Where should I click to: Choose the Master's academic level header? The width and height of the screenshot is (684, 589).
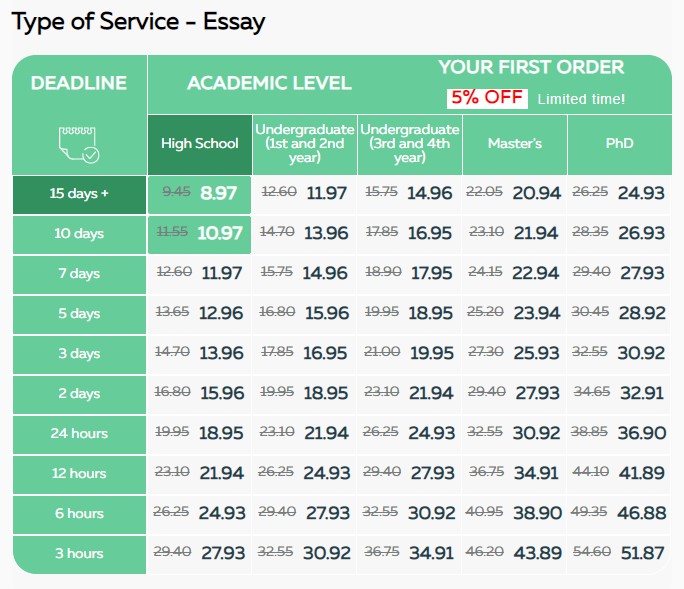tap(515, 145)
